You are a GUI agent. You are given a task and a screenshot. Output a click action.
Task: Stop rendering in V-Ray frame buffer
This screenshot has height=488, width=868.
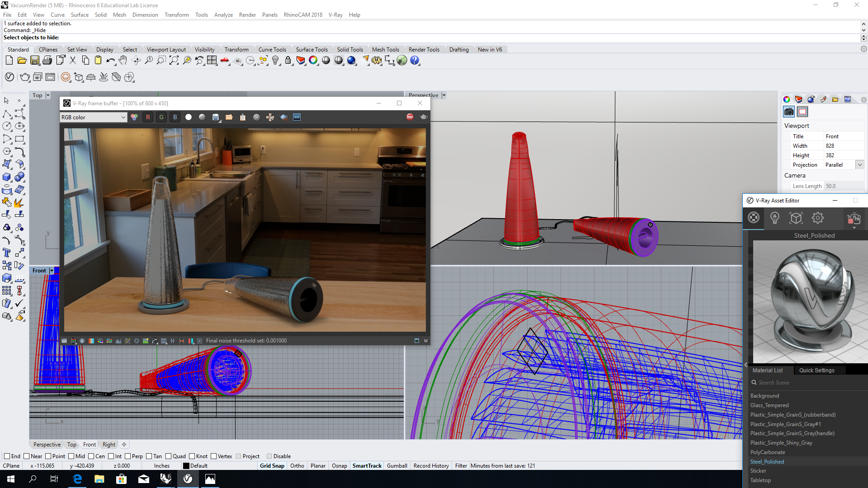(x=410, y=117)
